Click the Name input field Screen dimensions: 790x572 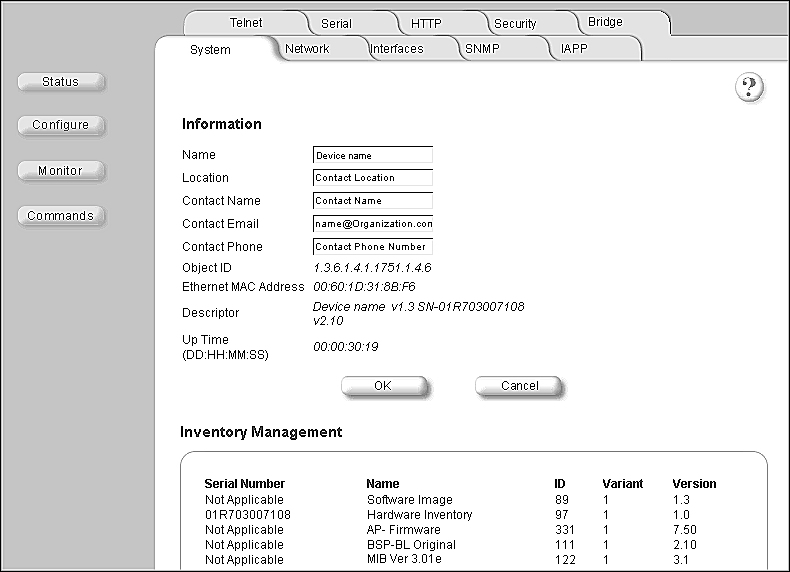pyautogui.click(x=372, y=155)
